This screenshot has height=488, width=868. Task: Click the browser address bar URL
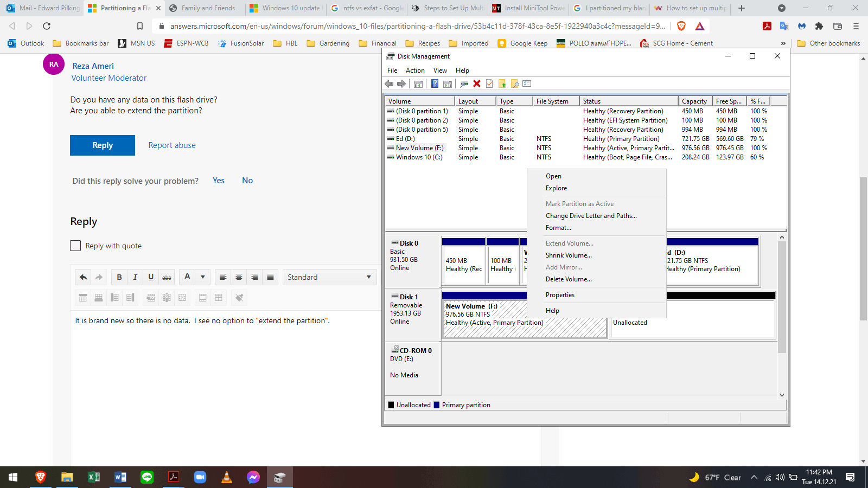click(x=418, y=26)
